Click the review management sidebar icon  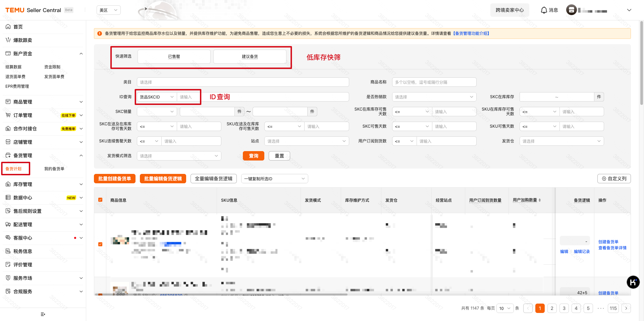[x=8, y=265]
